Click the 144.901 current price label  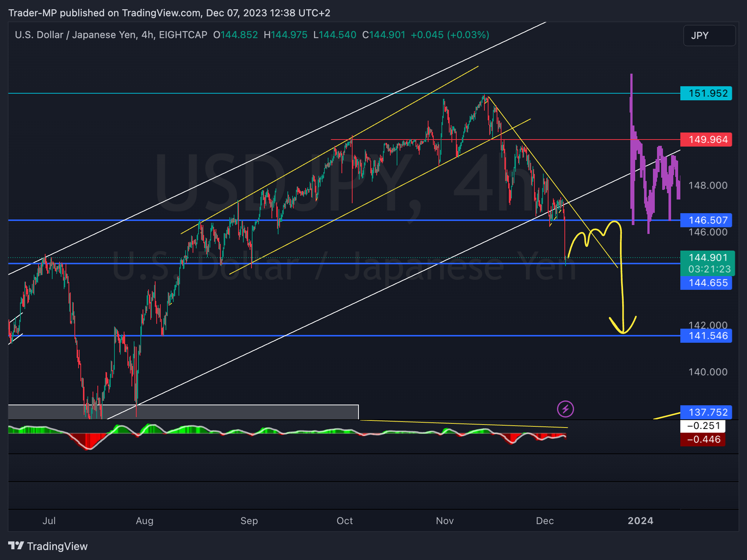coord(708,258)
